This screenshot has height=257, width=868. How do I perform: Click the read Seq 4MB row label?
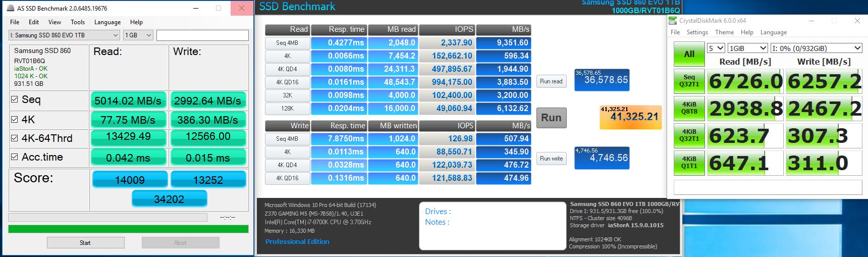pos(287,43)
